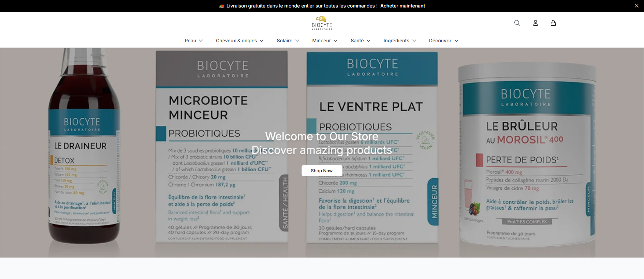Expand the chevron next to Solaire
This screenshot has height=279, width=644.
pos(297,41)
